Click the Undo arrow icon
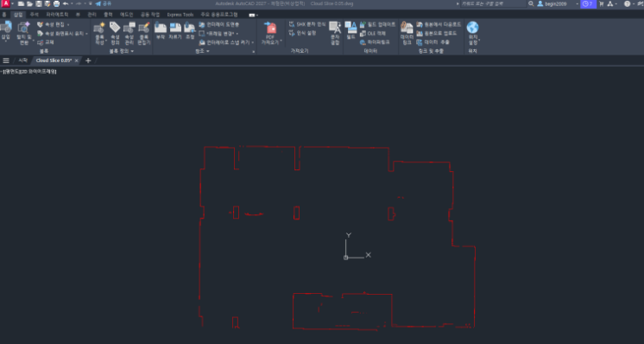 click(66, 3)
